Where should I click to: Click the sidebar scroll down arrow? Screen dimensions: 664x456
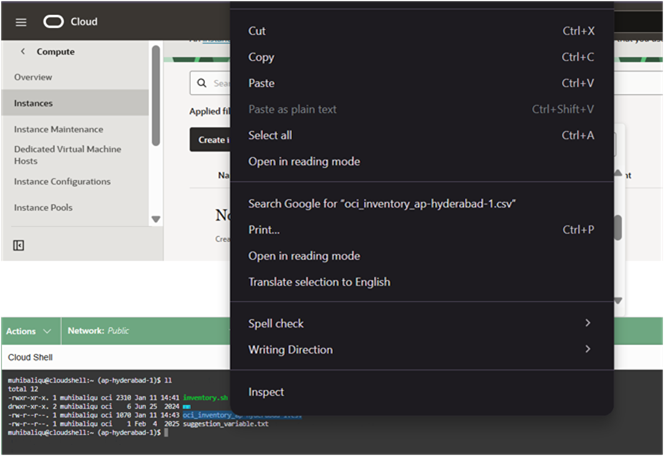(155, 219)
